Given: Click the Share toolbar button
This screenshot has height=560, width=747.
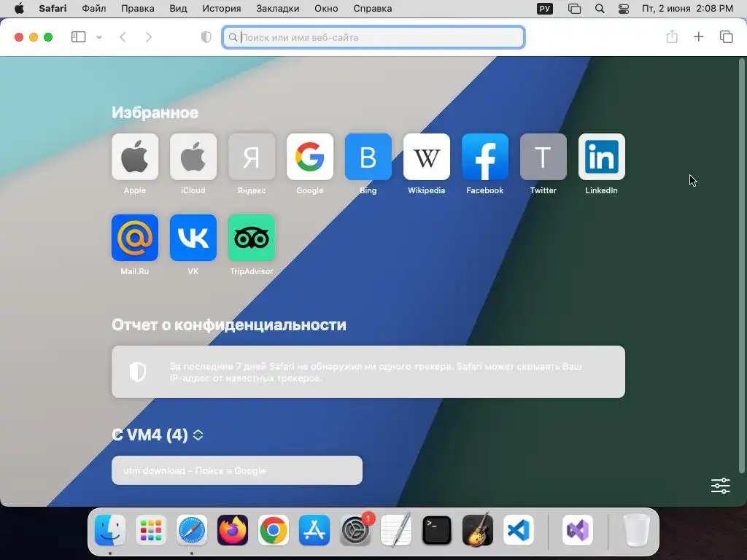Looking at the screenshot, I should [672, 36].
